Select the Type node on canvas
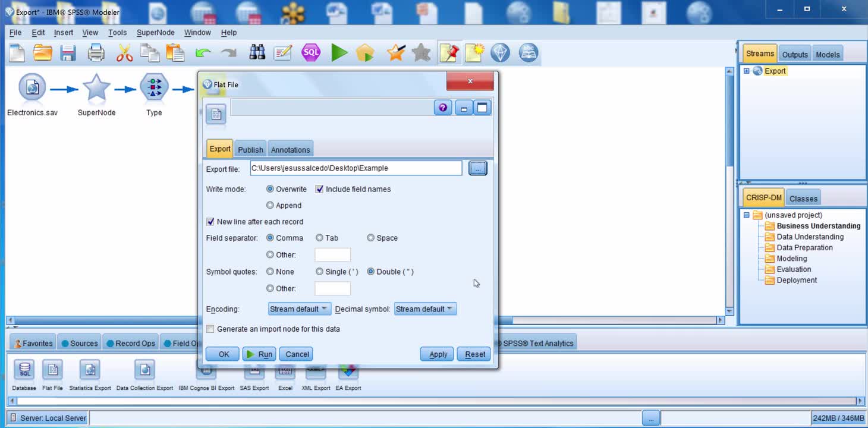Image resolution: width=868 pixels, height=428 pixels. click(154, 89)
